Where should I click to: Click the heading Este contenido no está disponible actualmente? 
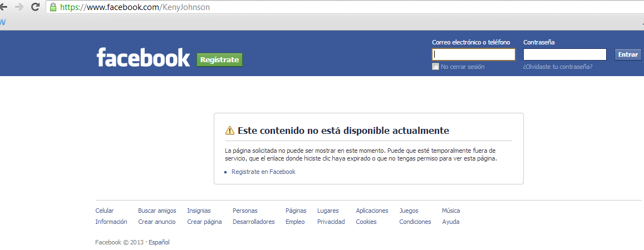point(343,131)
